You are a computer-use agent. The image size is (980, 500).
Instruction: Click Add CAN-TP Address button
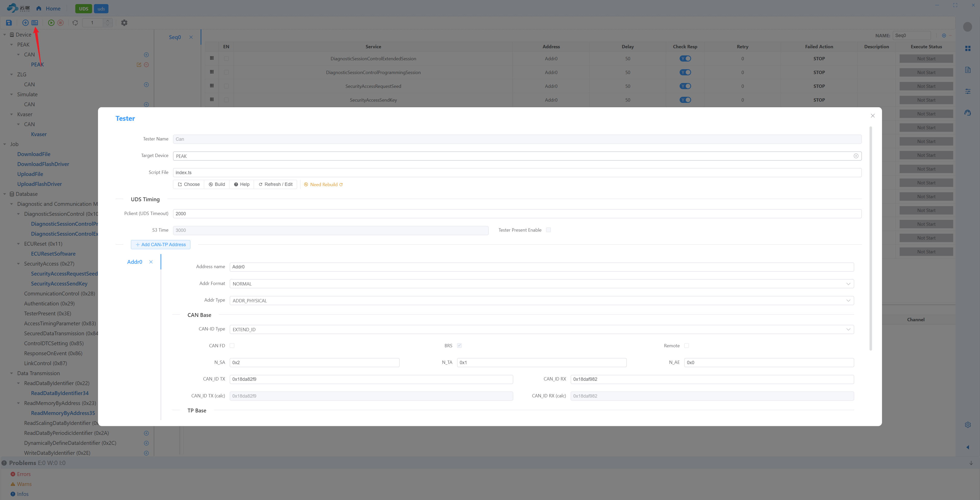161,244
